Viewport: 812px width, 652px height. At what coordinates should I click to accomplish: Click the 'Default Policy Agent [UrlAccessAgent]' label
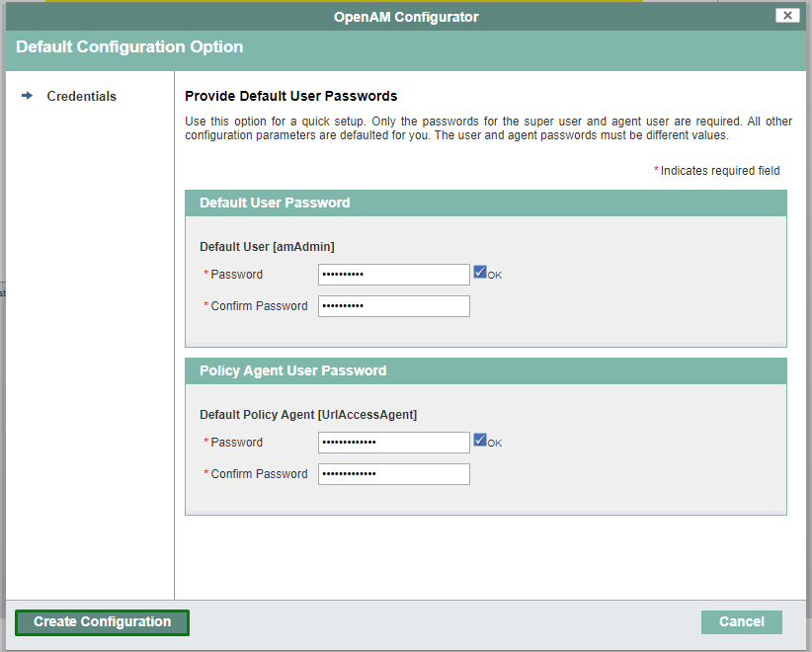(x=308, y=415)
